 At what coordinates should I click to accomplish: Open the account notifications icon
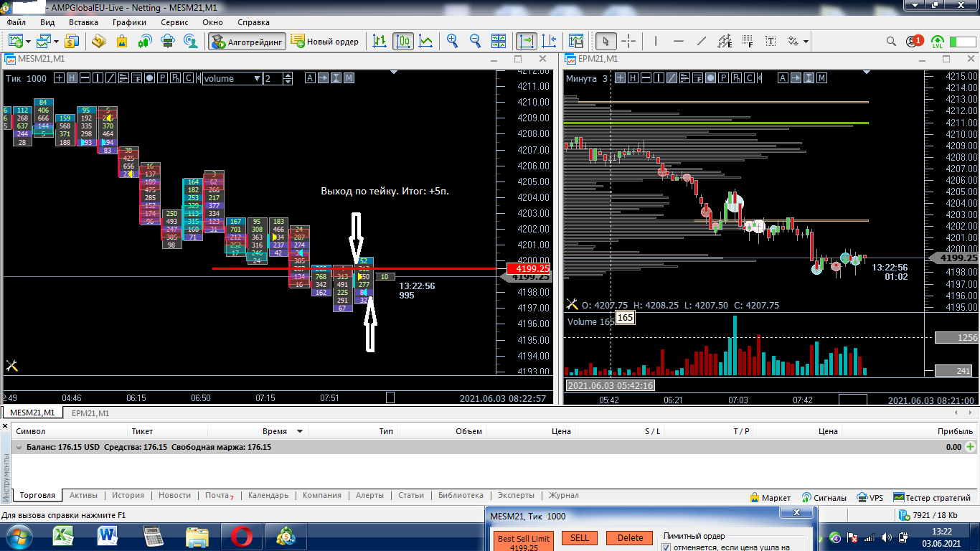click(914, 41)
